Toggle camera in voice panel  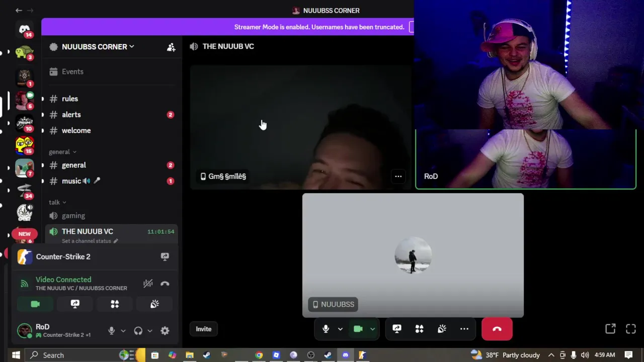(x=35, y=304)
